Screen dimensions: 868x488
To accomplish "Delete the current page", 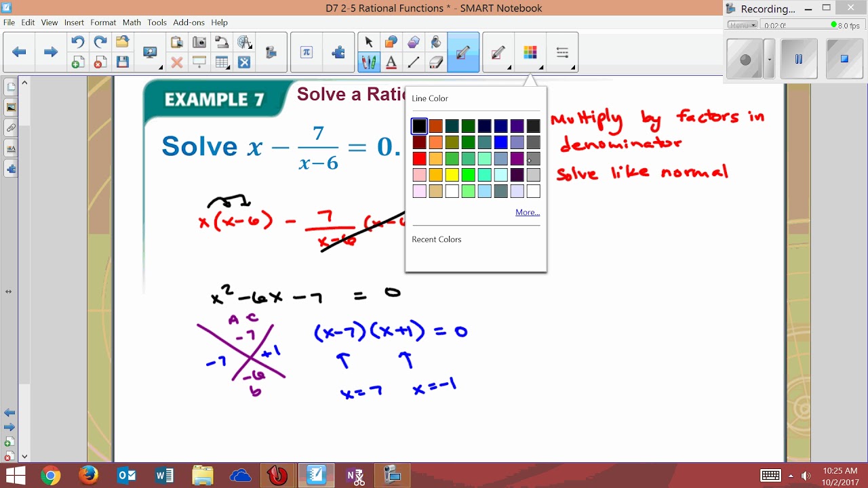I will coord(100,62).
